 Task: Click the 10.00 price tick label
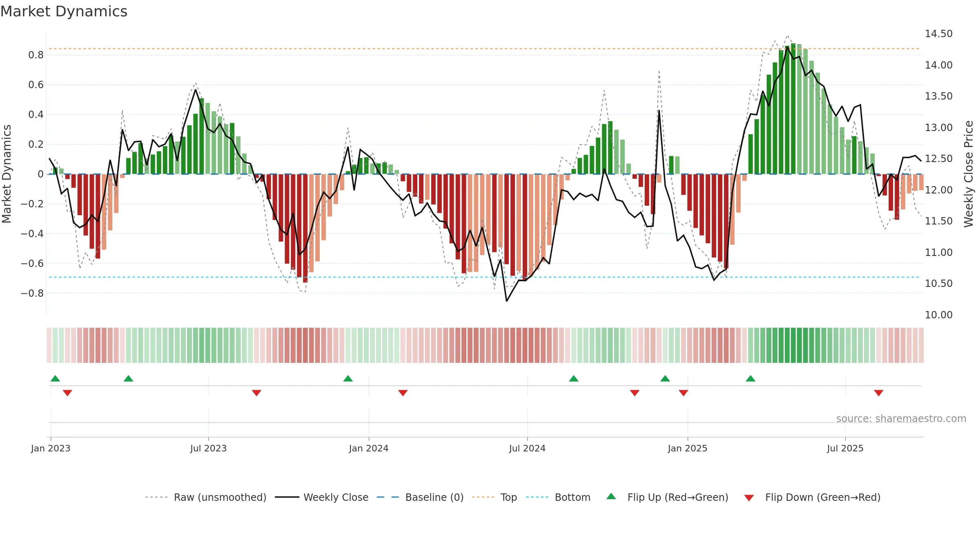coord(939,315)
